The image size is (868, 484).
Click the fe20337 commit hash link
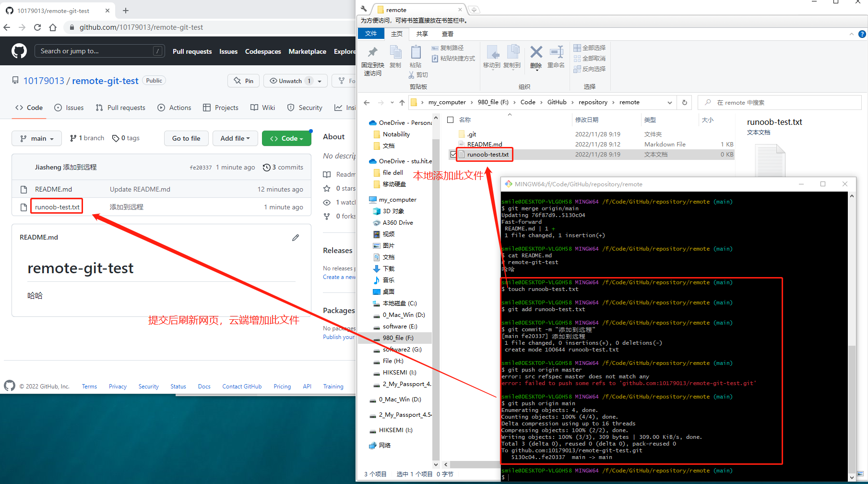(201, 168)
